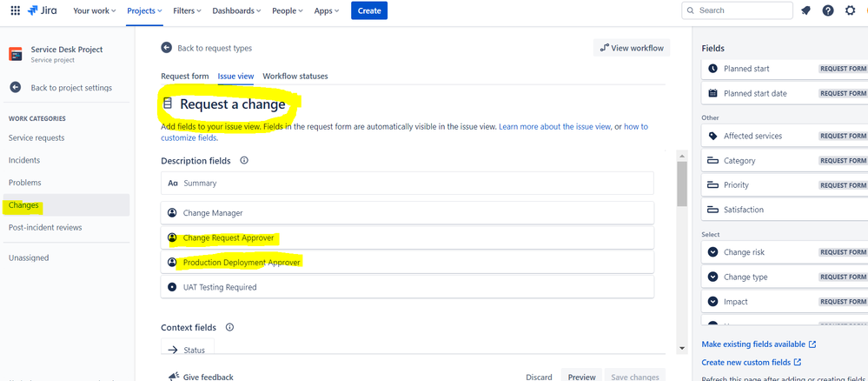This screenshot has height=381, width=868.
Task: Click the scroll down arrow of issue view scrollbar
Action: point(682,348)
